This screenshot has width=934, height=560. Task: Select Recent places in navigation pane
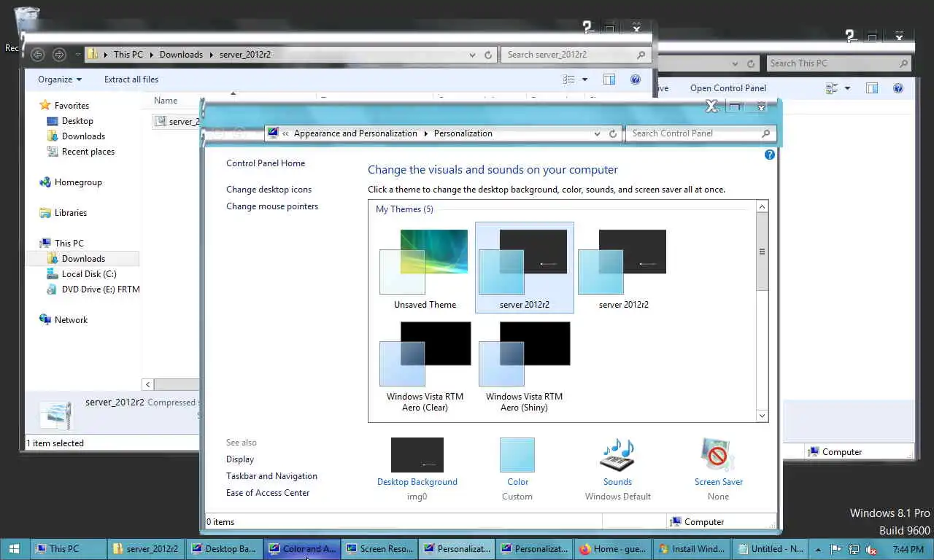point(88,152)
